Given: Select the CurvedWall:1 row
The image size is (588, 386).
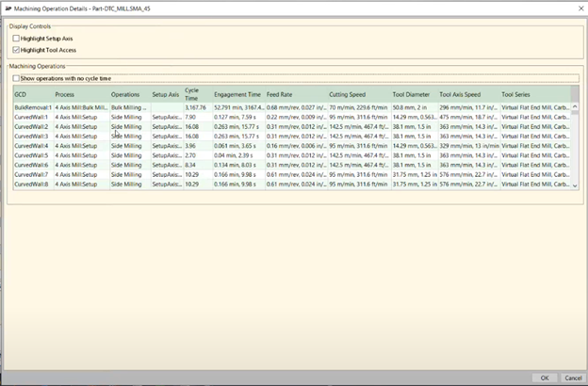Looking at the screenshot, I should 31,118.
